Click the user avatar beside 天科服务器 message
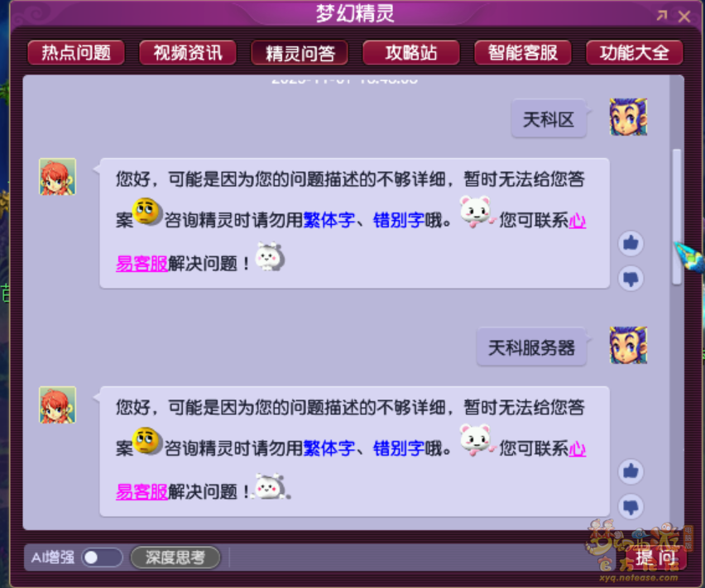This screenshot has height=588, width=705. coord(628,345)
